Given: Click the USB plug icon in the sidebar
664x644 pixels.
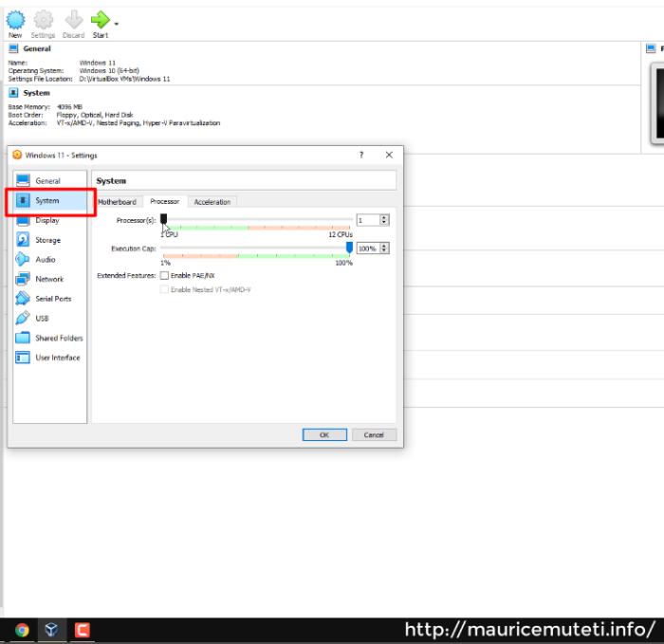Looking at the screenshot, I should 23,318.
